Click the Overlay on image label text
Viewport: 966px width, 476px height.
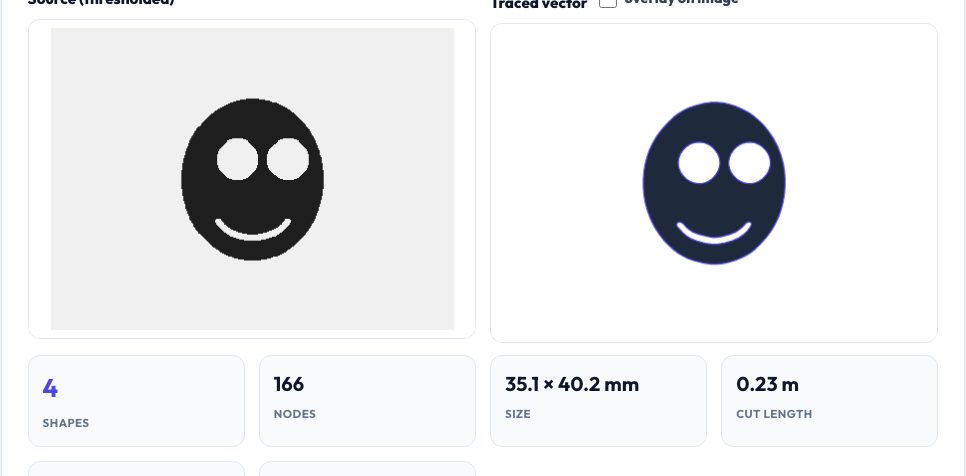(x=681, y=2)
